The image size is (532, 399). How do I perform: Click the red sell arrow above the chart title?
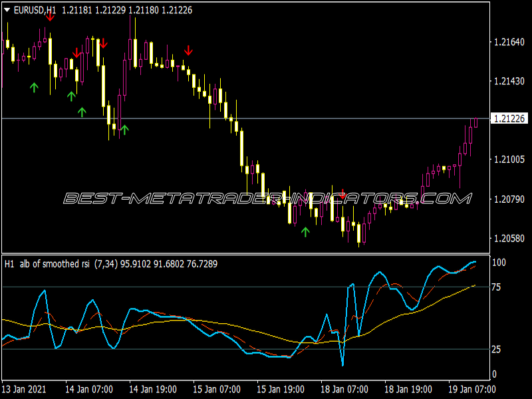[51, 16]
